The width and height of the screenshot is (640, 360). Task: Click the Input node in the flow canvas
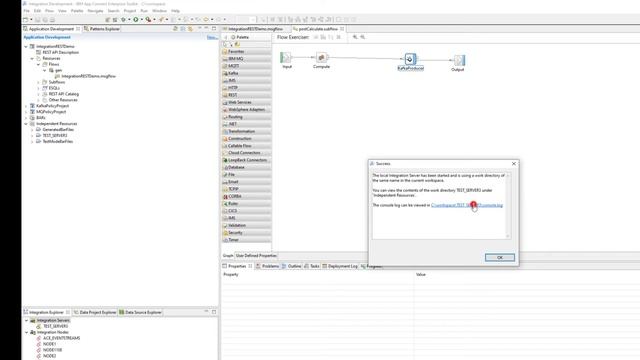(x=286, y=58)
